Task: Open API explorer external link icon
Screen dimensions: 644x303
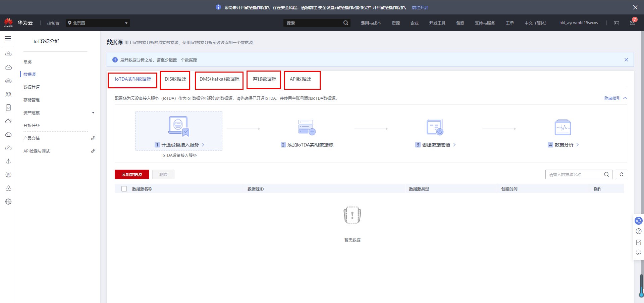Action: pyautogui.click(x=93, y=151)
